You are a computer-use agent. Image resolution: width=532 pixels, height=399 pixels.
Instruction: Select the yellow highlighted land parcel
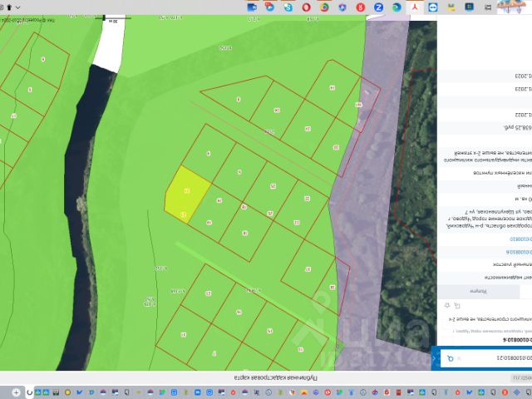tap(186, 195)
